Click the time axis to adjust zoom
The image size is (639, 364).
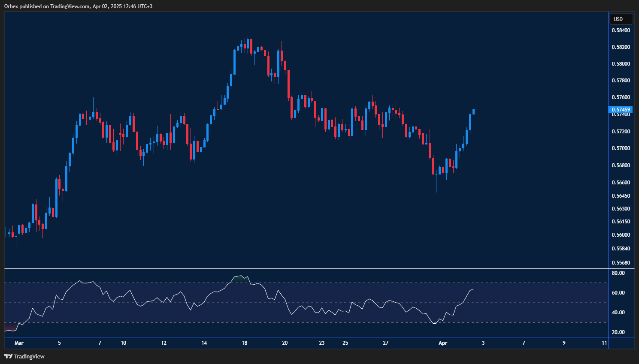click(257, 343)
